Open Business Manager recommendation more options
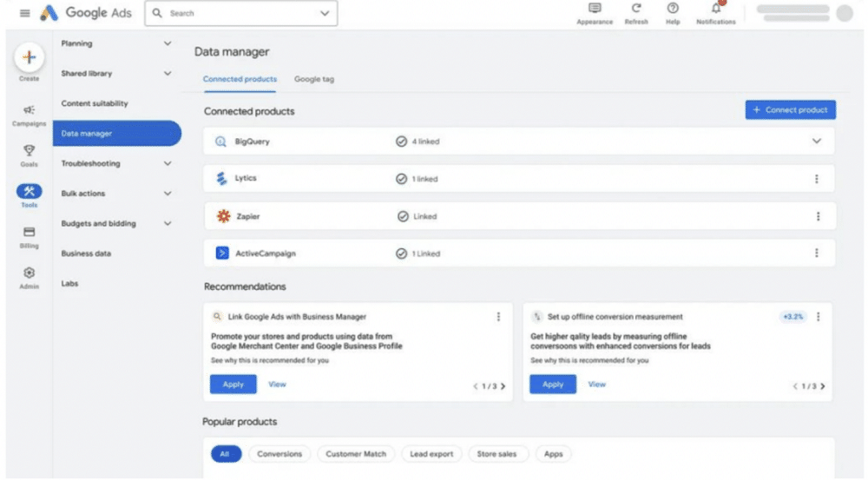Image resolution: width=868 pixels, height=480 pixels. [x=498, y=317]
